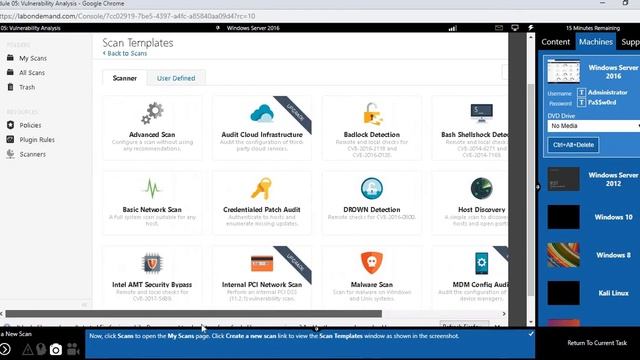Click the Scan Templates page heading
Viewport: 640px width, 360px height.
click(x=138, y=42)
